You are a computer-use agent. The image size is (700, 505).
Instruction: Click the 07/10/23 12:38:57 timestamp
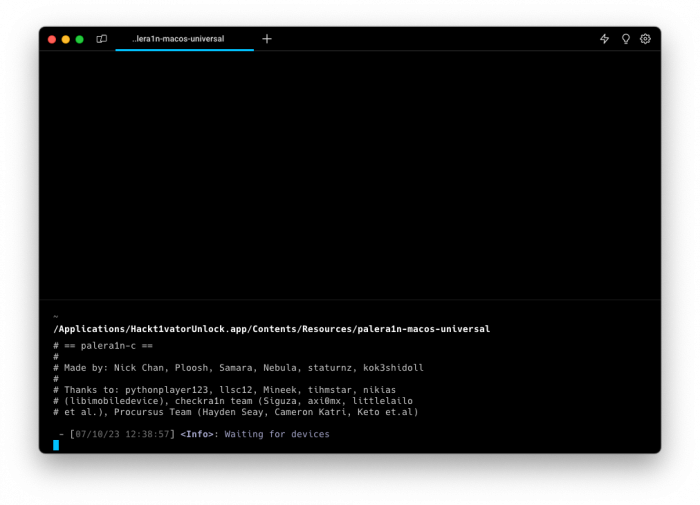[x=122, y=434]
